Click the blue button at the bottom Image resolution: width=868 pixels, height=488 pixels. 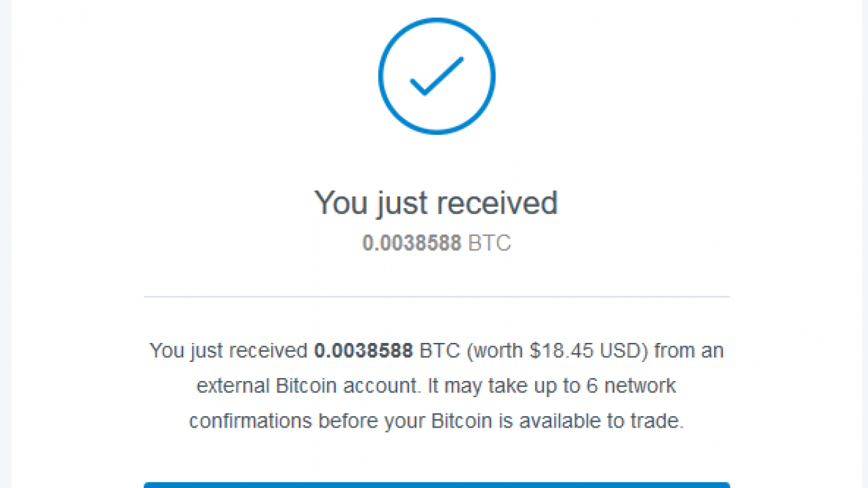(x=437, y=485)
